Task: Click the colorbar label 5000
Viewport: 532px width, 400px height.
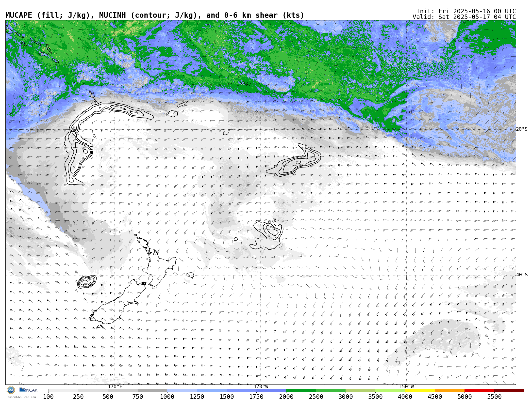Action: click(x=465, y=397)
